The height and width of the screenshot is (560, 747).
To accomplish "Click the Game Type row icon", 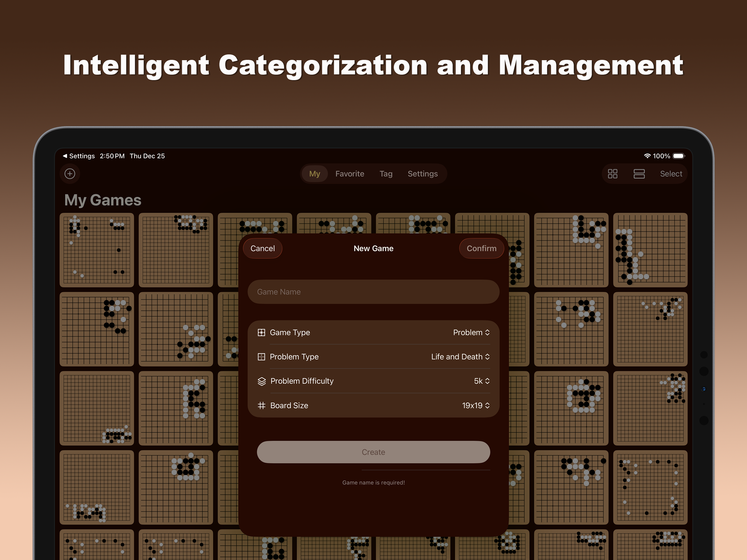I will point(261,332).
